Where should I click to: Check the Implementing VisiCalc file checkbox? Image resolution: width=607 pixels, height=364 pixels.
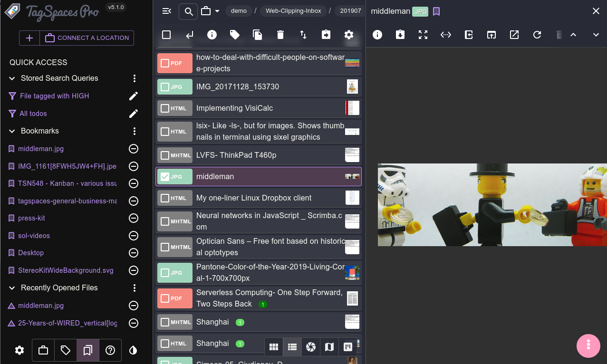(165, 108)
